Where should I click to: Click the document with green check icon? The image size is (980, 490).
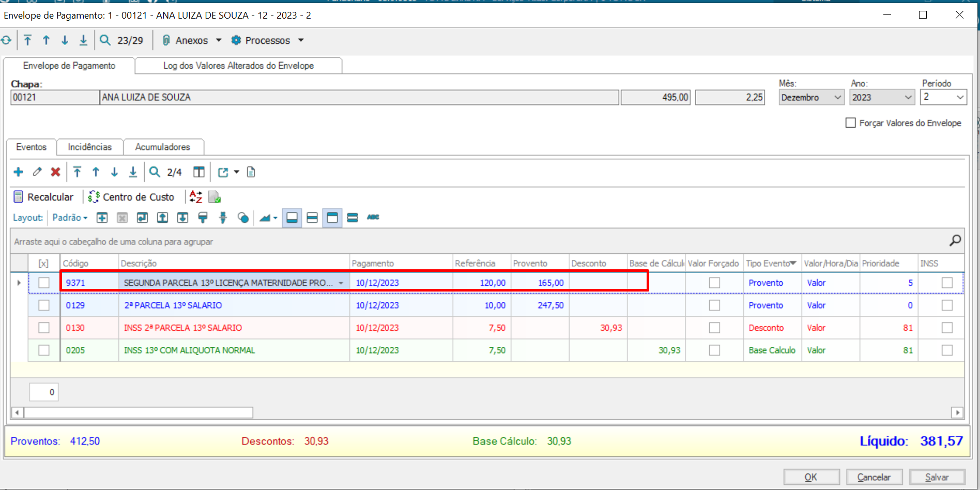[215, 197]
